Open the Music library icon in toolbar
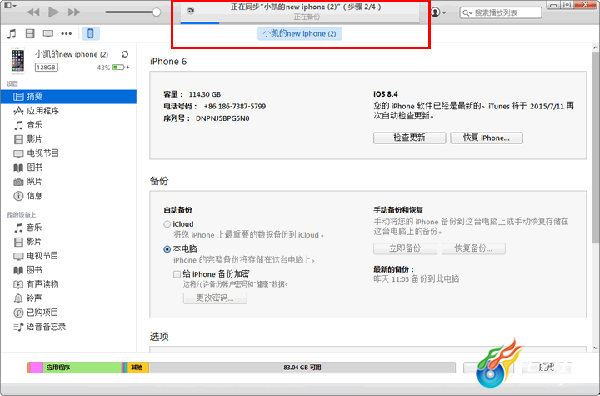Screen dimensions: 600x396 coord(12,34)
